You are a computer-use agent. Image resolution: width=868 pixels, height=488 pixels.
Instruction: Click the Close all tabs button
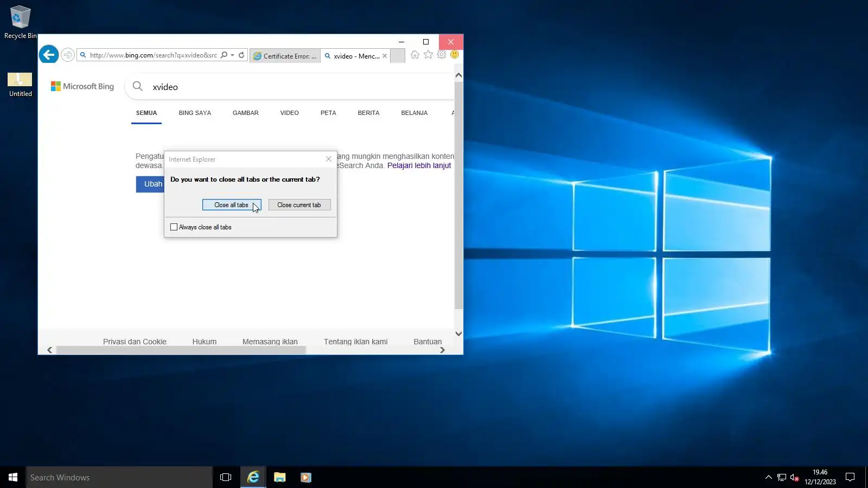coord(232,205)
